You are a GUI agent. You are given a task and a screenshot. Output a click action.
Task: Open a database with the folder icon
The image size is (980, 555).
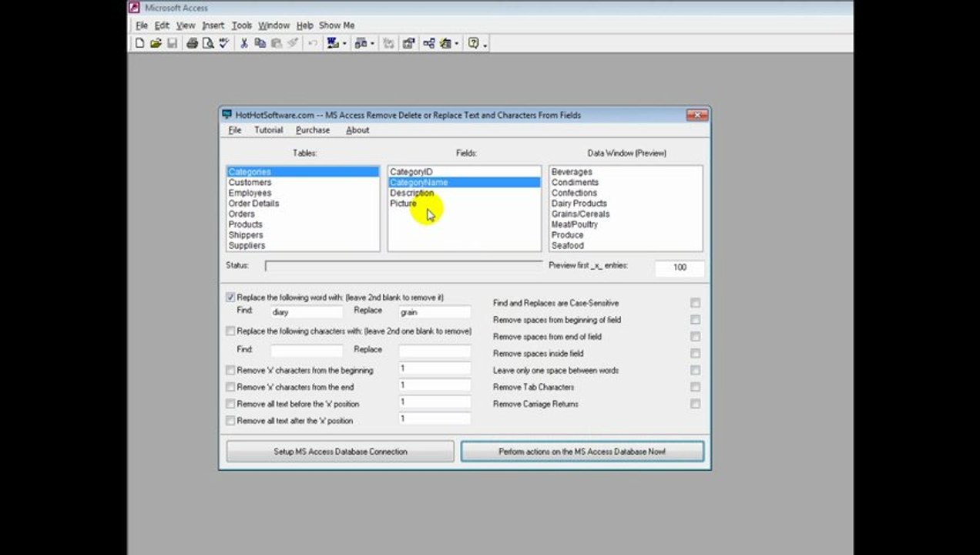pos(156,44)
